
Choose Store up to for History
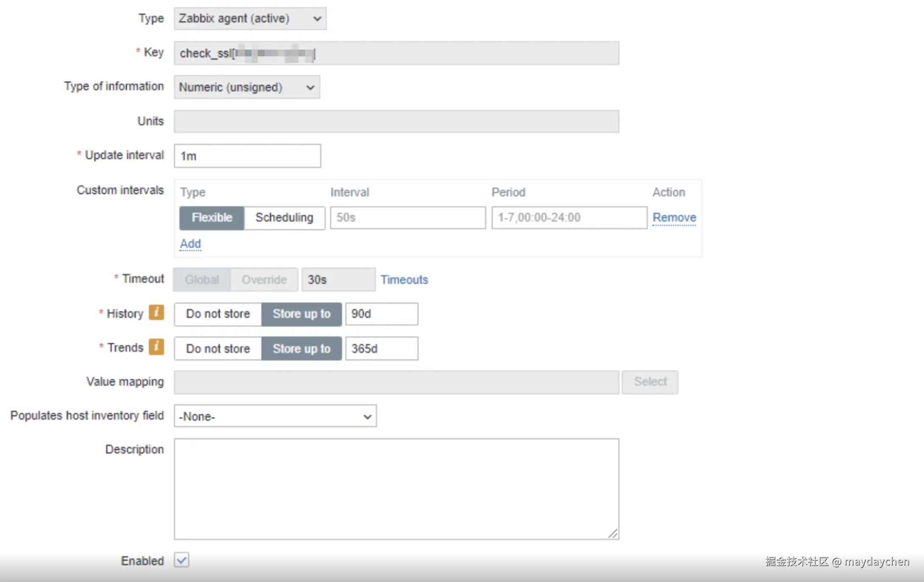pos(301,314)
